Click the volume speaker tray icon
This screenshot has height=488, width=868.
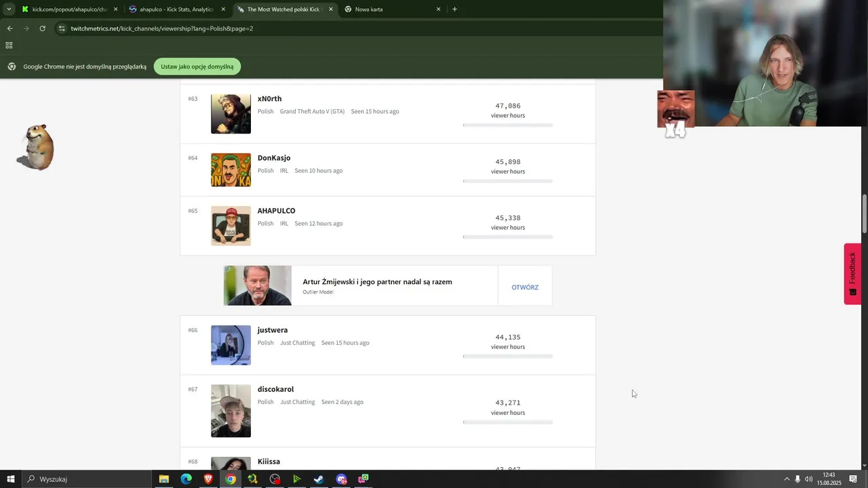808,479
